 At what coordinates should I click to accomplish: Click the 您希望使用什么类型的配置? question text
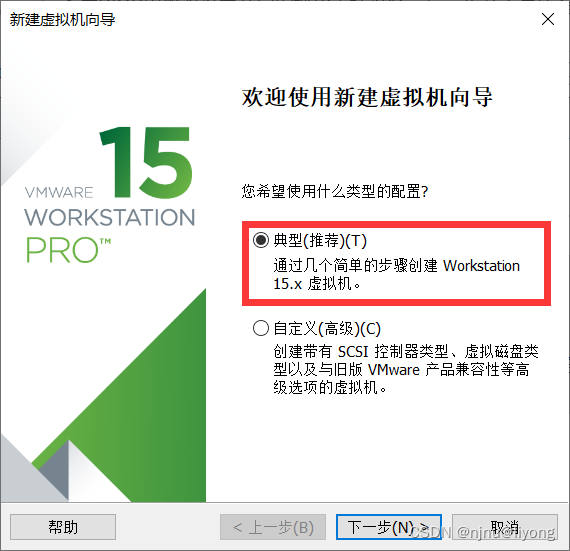point(335,191)
